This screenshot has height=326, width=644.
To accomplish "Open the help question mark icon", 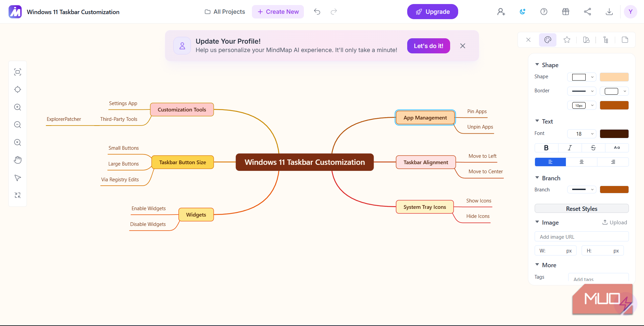I will tap(544, 12).
